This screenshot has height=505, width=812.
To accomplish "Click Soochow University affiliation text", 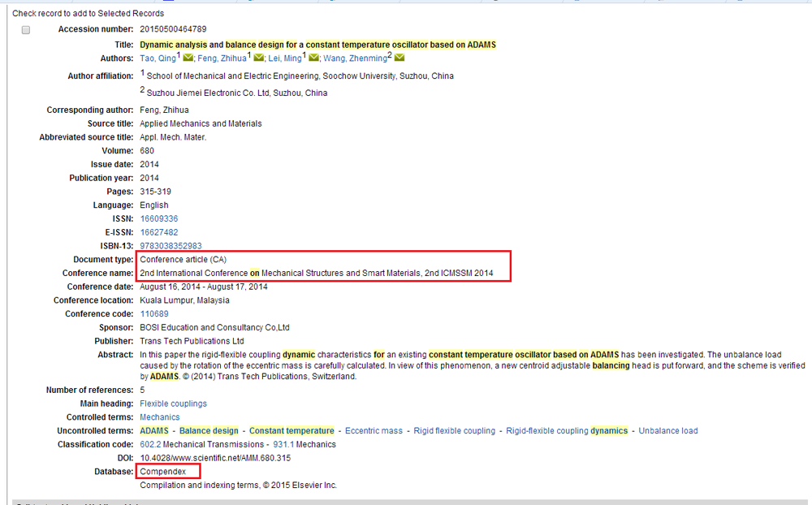I will pos(300,76).
